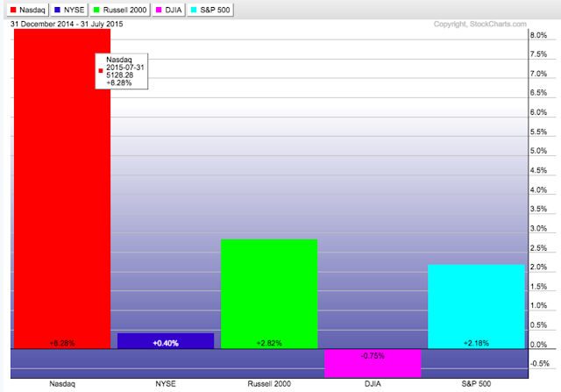Click the 8.0% y-axis value
This screenshot has height=392, width=561.
point(538,35)
